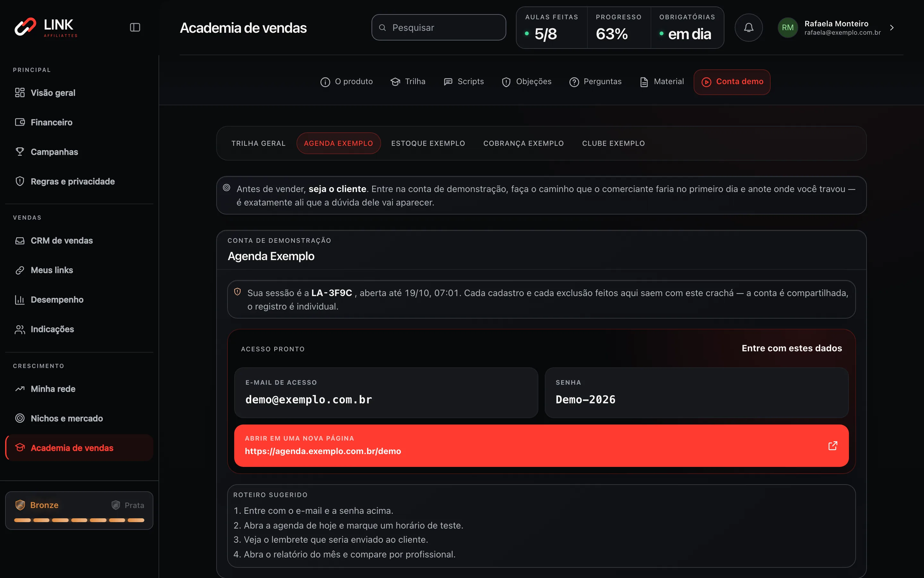Switch to the O produto tab
Screen dimensions: 924x578
pos(346,82)
